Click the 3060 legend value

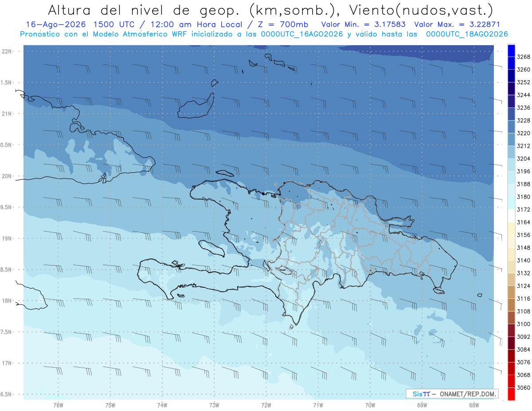524,388
